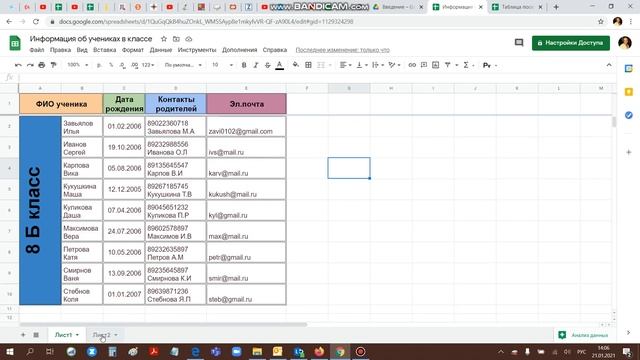Add a new sheet with plus button
This screenshot has height=360, width=640.
[x=23, y=335]
